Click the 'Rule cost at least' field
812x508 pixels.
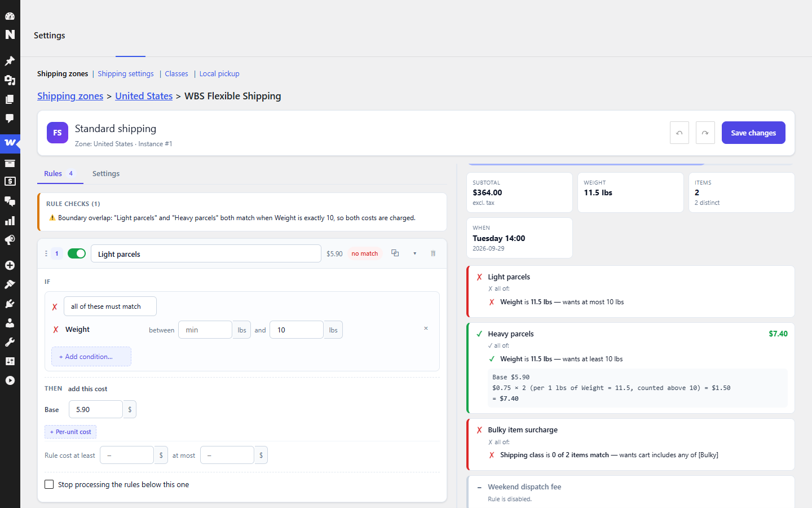click(x=127, y=455)
